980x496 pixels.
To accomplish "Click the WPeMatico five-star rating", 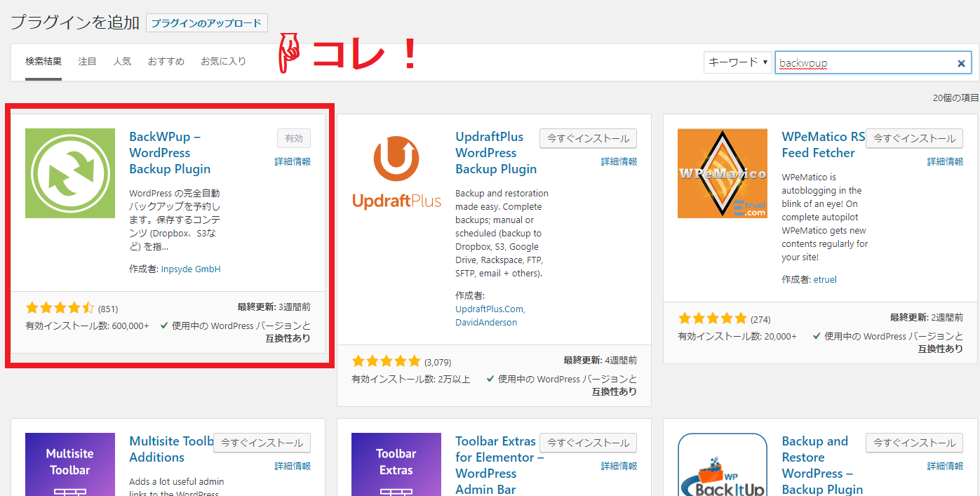I will [x=712, y=319].
